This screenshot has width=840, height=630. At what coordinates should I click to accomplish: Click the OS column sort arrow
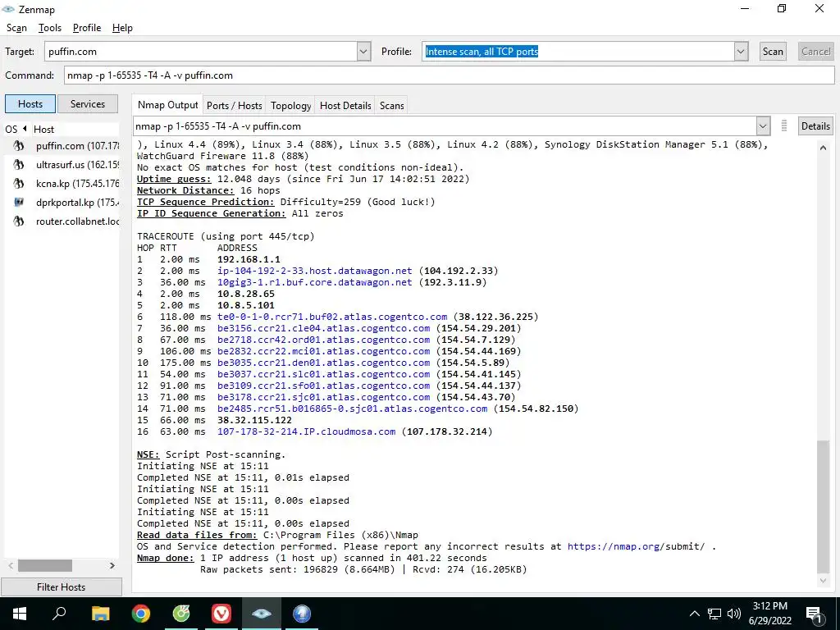(x=24, y=129)
